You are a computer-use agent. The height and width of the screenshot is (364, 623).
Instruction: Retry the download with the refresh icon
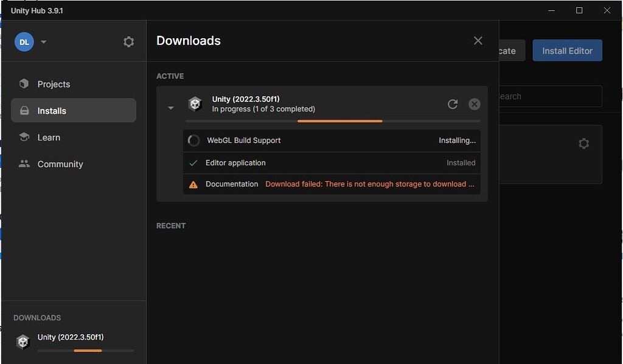(x=453, y=104)
